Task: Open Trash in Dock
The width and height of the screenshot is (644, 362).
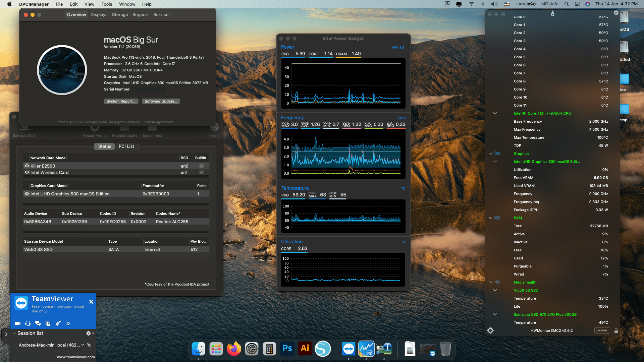Action: (445, 349)
